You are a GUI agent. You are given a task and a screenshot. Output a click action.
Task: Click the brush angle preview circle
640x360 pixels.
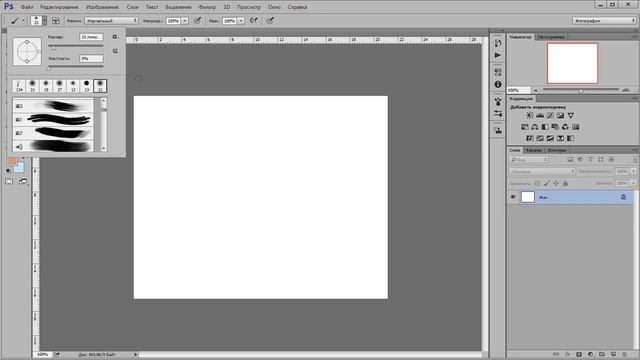(x=27, y=51)
